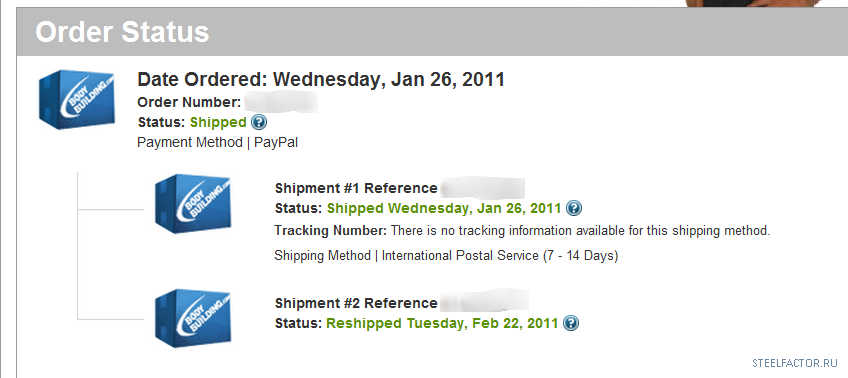
Task: Click the Tracking Number label text
Action: click(x=330, y=231)
